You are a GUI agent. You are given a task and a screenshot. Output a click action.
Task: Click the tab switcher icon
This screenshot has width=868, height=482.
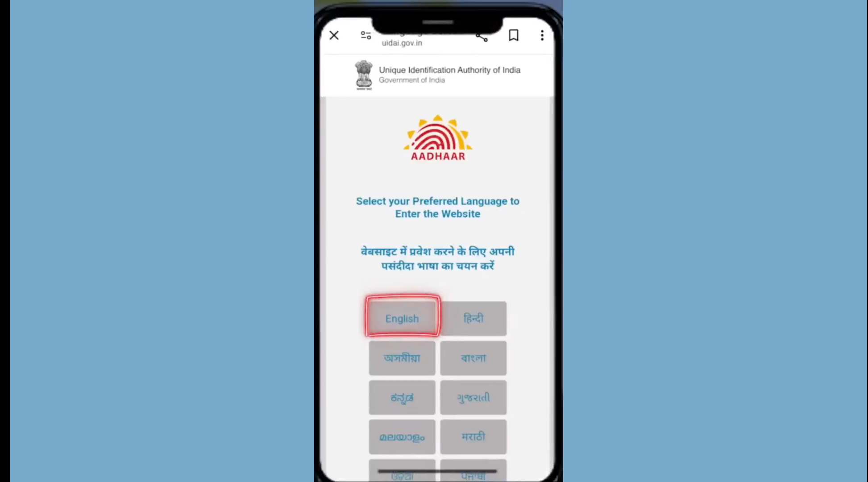[x=366, y=35]
